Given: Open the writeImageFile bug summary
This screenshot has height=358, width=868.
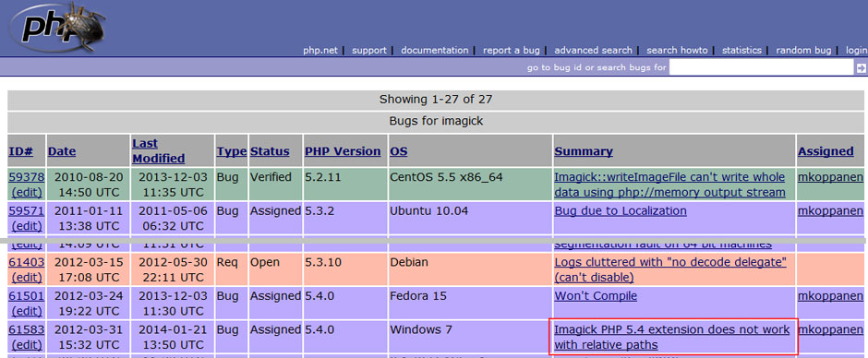Looking at the screenshot, I should tap(669, 185).
